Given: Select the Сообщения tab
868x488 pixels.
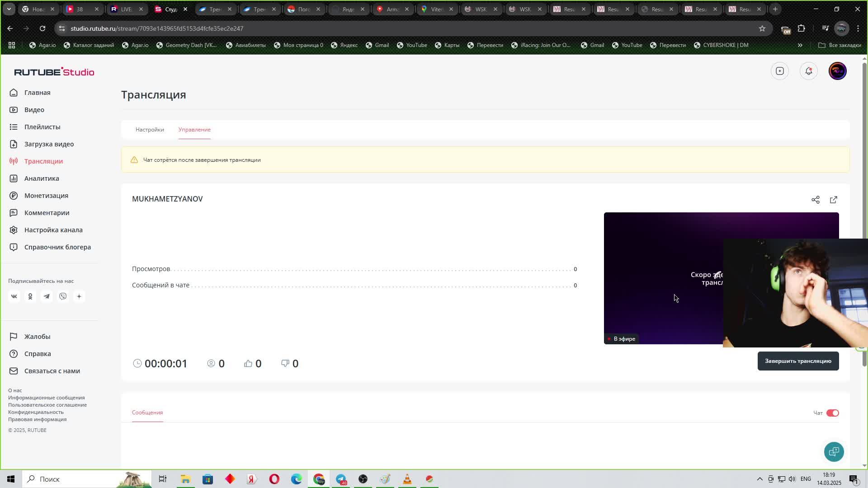Looking at the screenshot, I should click(x=147, y=413).
